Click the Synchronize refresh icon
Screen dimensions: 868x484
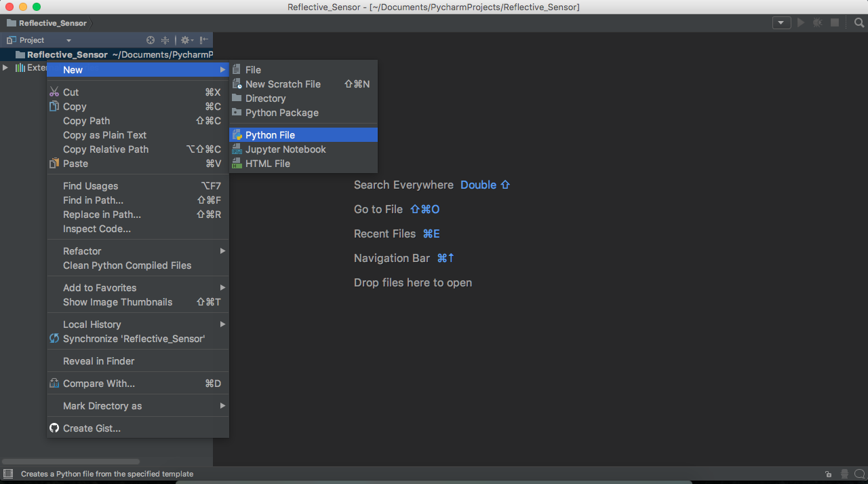(x=54, y=339)
